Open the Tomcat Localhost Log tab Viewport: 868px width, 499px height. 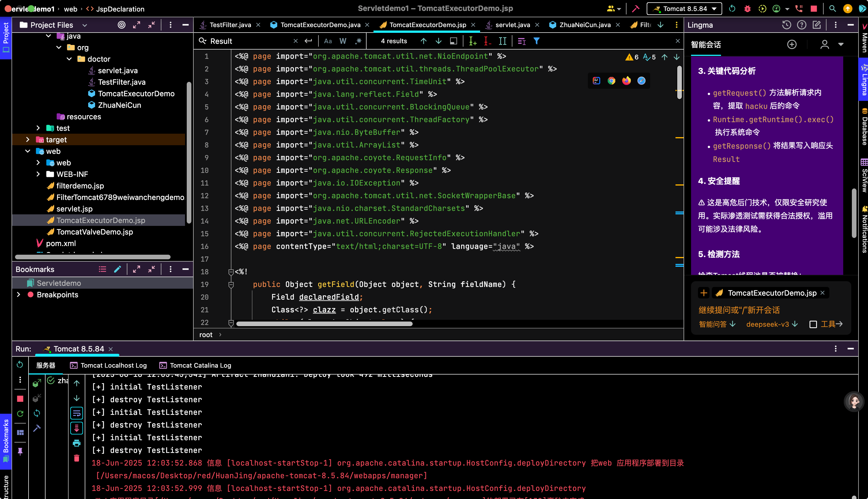109,365
